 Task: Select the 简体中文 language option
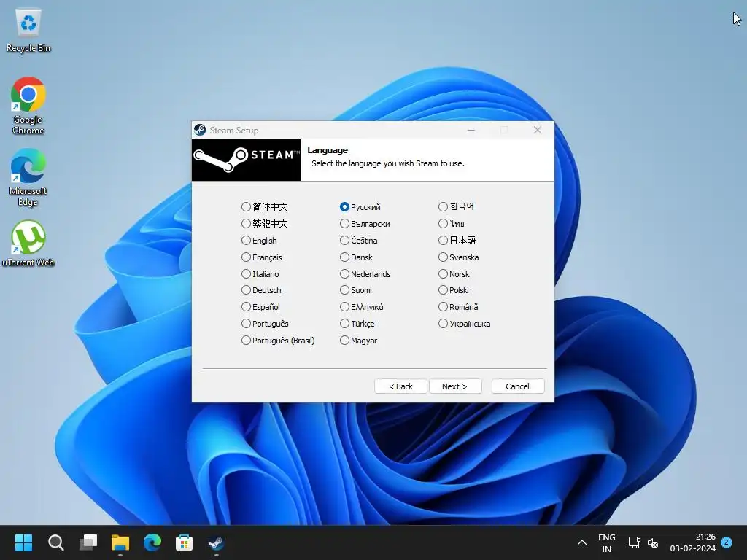click(264, 206)
